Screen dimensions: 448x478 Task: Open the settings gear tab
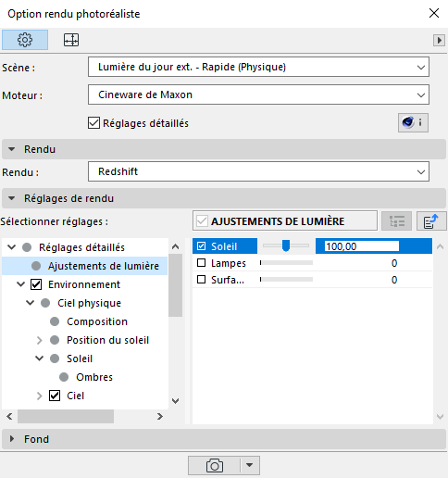[x=25, y=40]
